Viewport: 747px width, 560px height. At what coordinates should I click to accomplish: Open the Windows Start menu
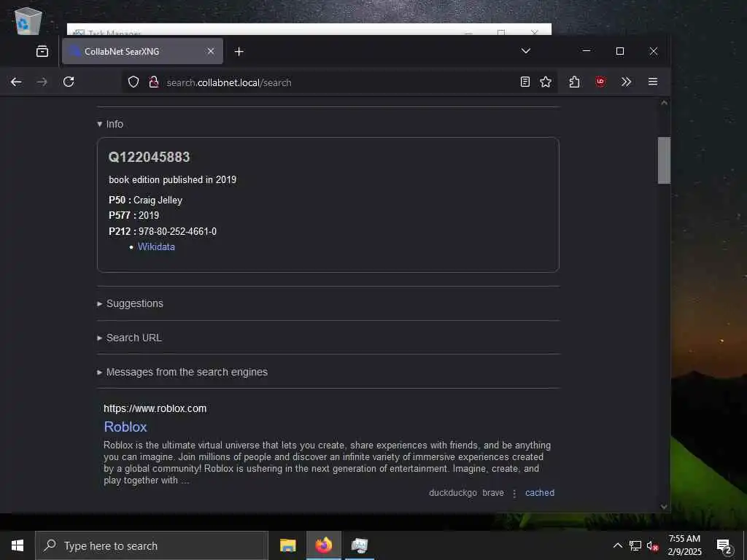pos(18,545)
